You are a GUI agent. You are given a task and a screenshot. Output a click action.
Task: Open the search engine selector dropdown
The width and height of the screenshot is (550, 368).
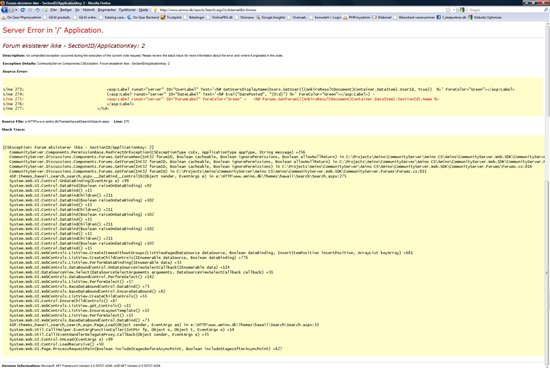click(463, 10)
